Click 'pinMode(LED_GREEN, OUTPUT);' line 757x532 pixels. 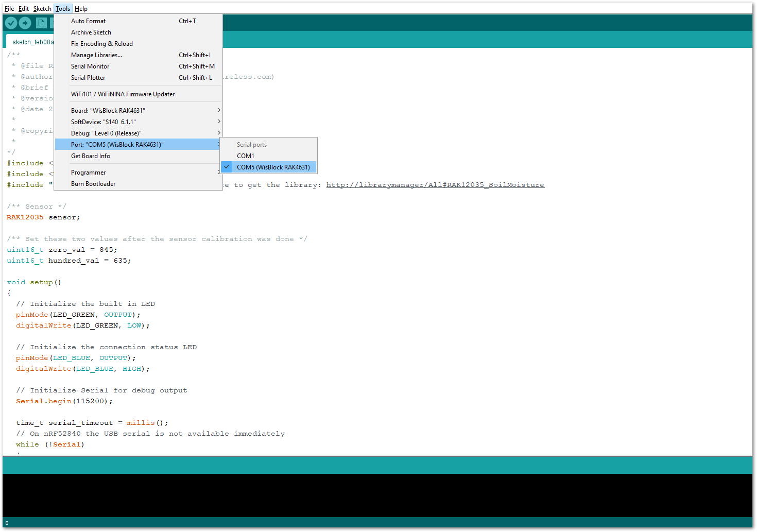click(78, 315)
